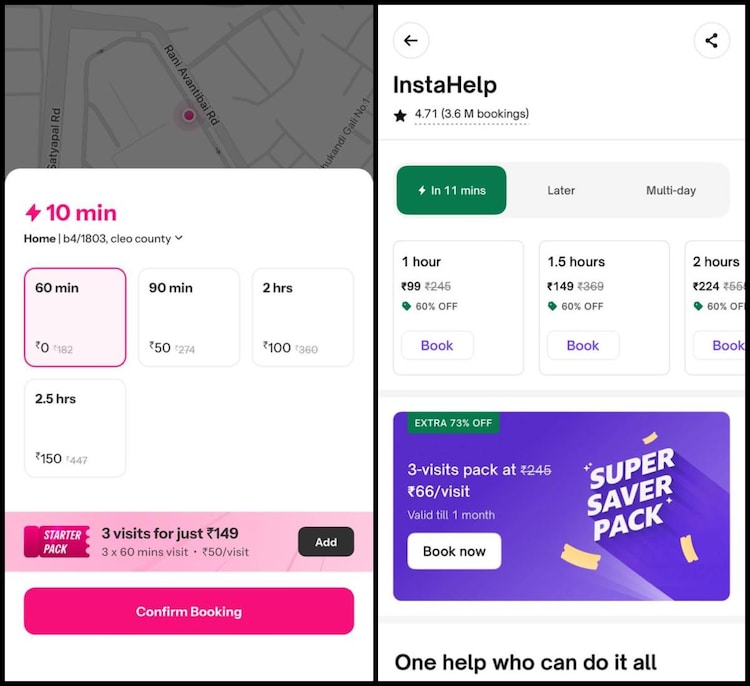Select the 60 min duration option
The width and height of the screenshot is (750, 686).
pos(75,317)
